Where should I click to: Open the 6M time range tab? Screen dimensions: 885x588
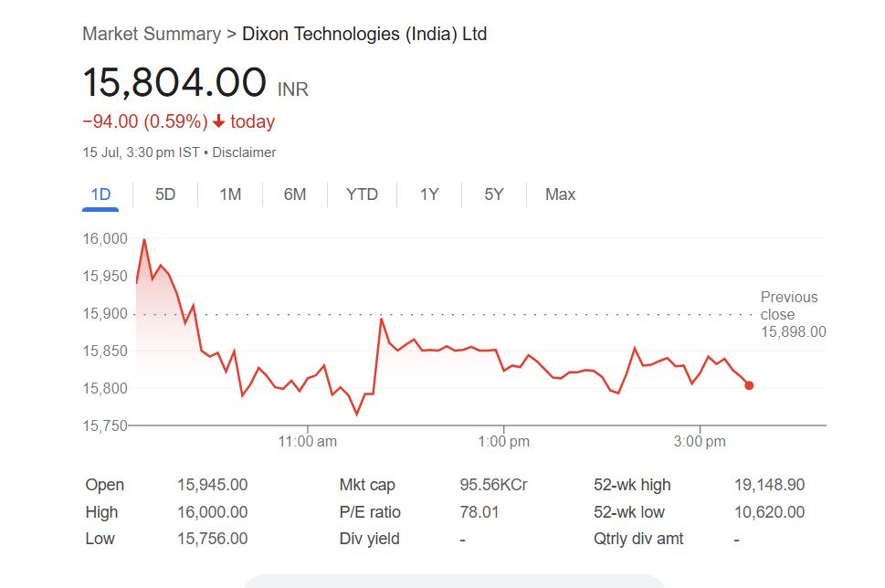(295, 194)
